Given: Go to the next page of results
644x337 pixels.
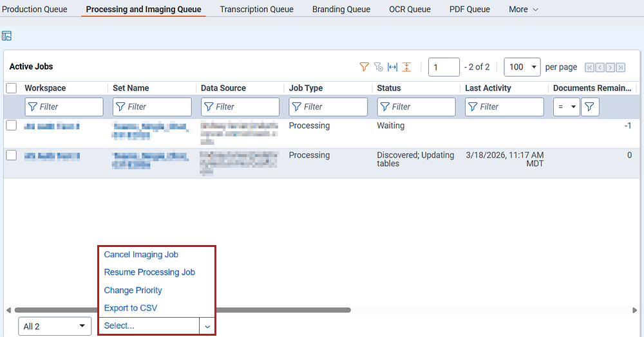Looking at the screenshot, I should [610, 68].
